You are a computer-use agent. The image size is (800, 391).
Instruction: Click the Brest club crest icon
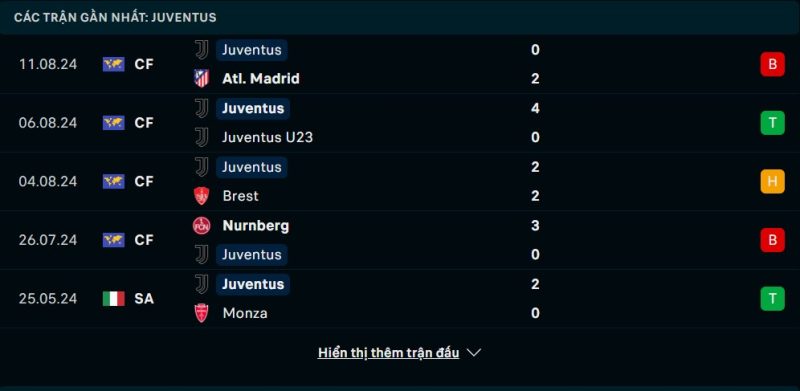pos(202,196)
